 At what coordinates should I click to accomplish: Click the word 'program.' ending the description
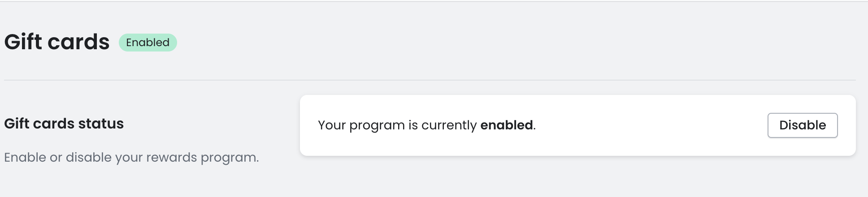(x=230, y=158)
